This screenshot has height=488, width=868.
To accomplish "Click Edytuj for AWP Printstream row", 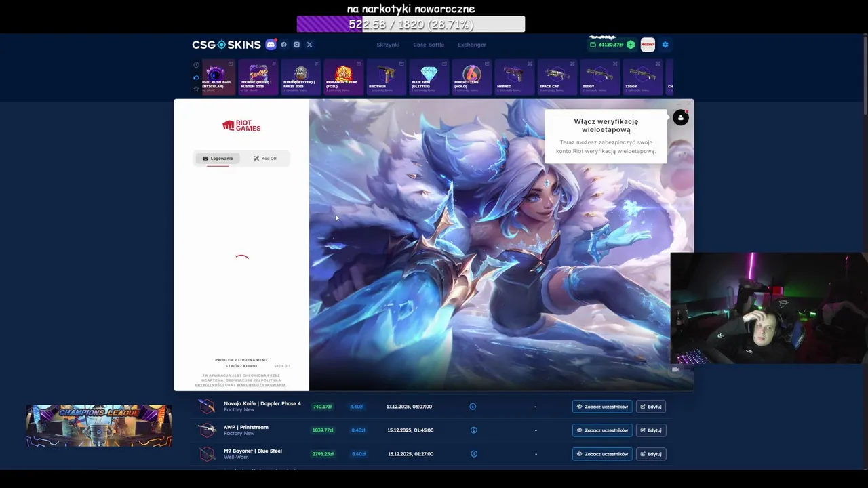I will (651, 430).
